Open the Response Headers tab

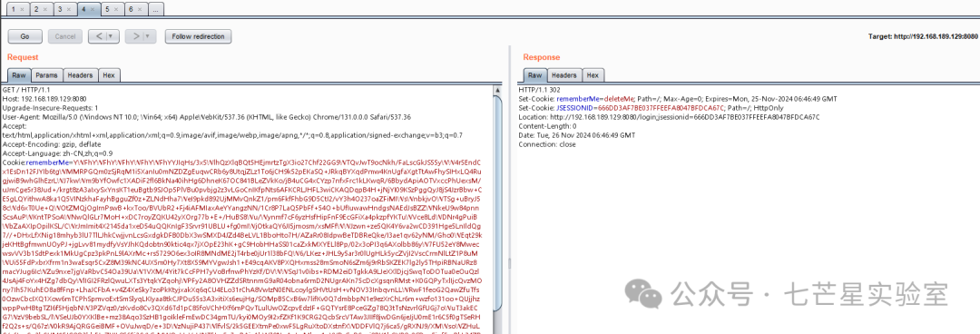tap(564, 75)
